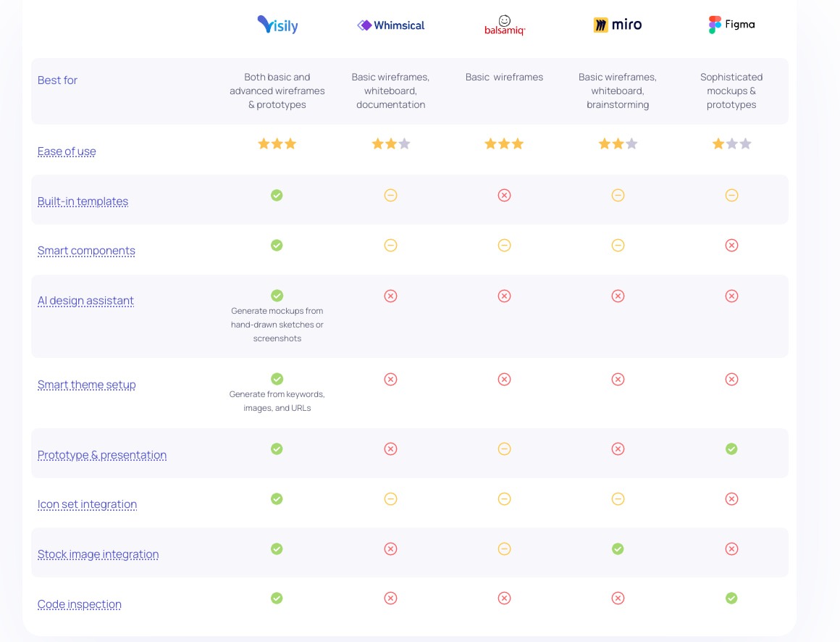Click Figma's green check for Code inspection
840x642 pixels.
tap(731, 598)
